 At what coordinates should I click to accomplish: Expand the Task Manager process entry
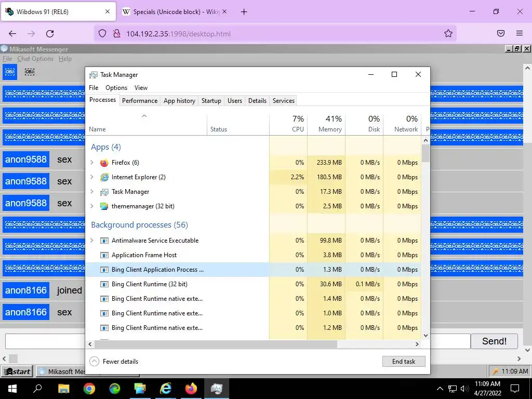[92, 192]
